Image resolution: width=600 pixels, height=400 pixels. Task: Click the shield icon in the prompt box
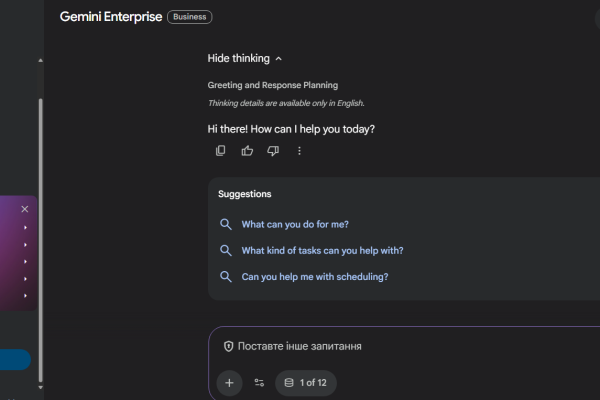228,346
